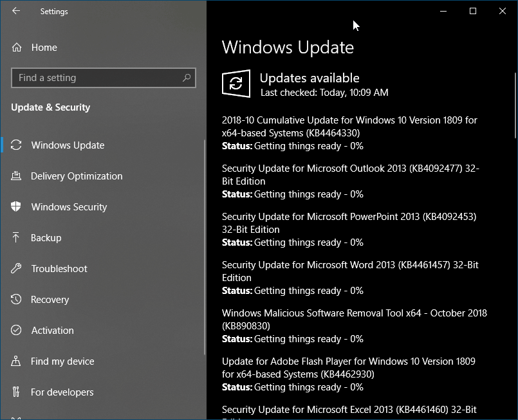Click the 2018-10 Cumulative Update KB4464330 entry

(x=349, y=127)
